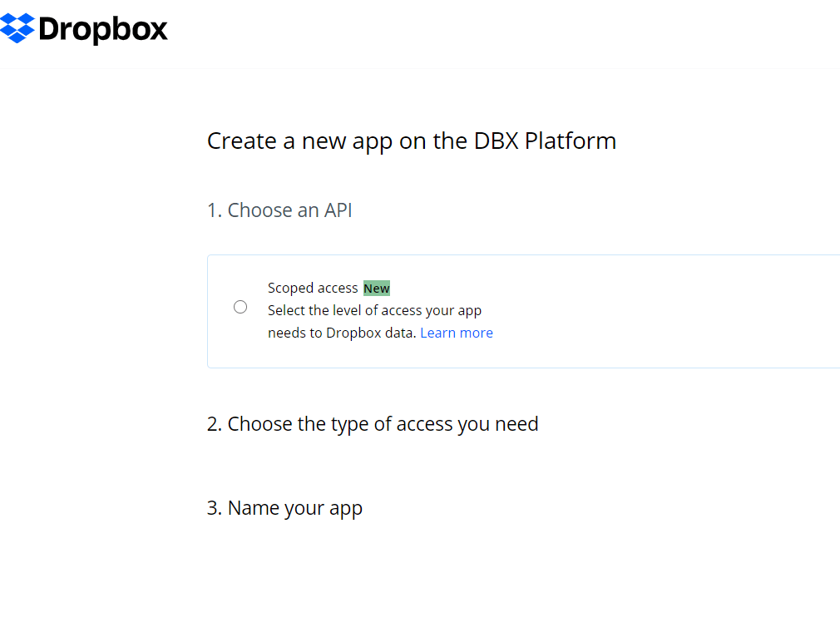Click the "Create a new app" page heading
Viewport: 840px width, 632px height.
[411, 141]
